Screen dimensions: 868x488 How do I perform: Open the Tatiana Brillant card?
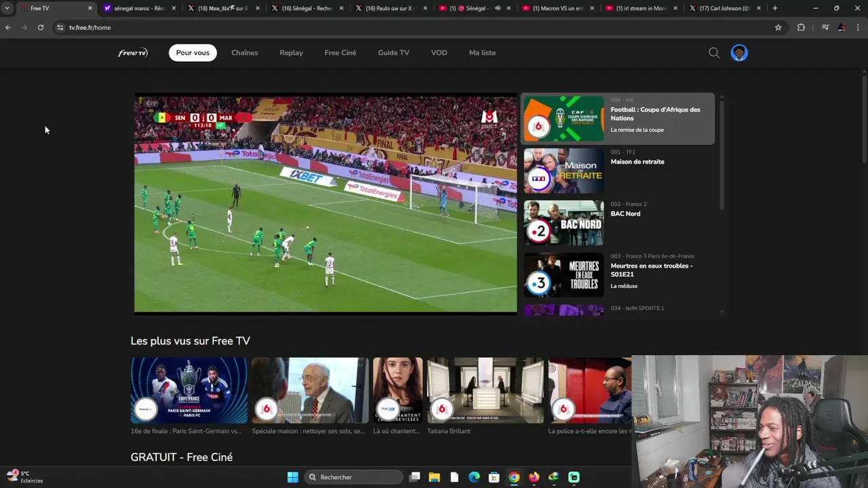coord(485,390)
